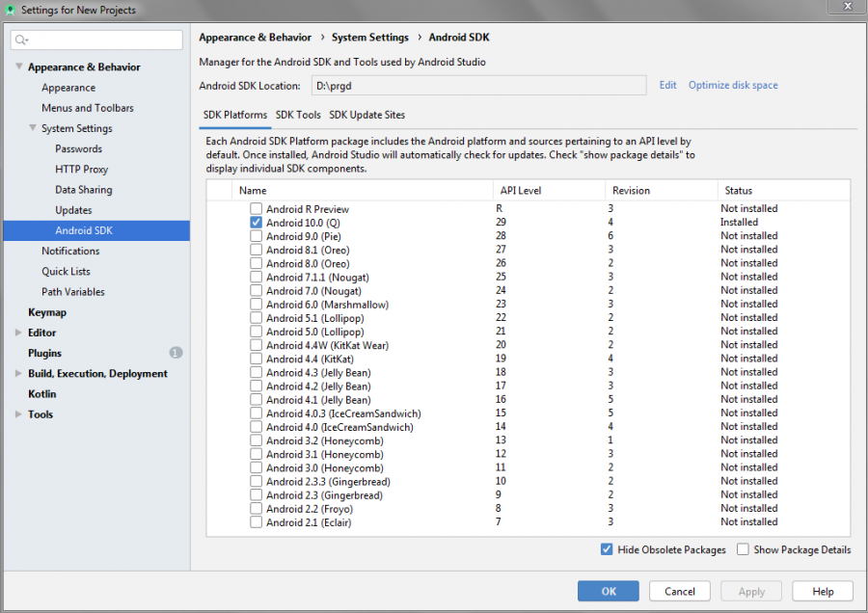
Task: Open Plugins settings
Action: point(44,353)
